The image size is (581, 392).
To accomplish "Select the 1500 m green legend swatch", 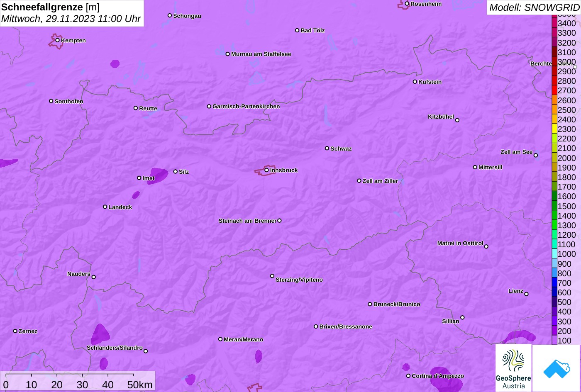I will (554, 206).
